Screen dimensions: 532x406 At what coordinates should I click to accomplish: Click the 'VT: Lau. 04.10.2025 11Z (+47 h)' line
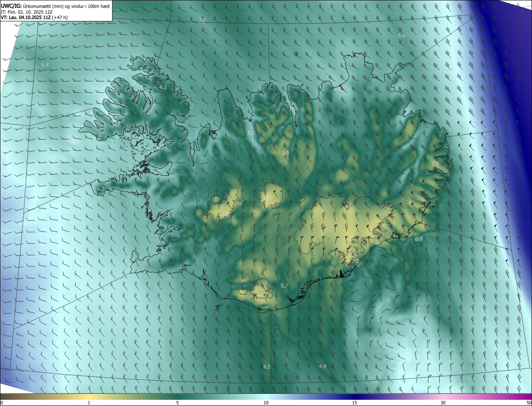tap(34, 17)
